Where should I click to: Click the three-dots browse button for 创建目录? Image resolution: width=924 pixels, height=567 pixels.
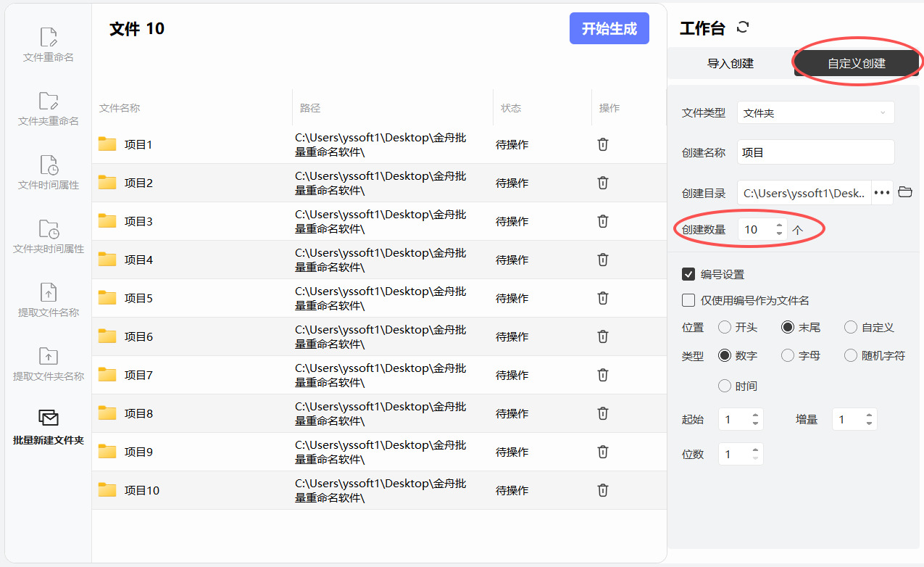881,193
